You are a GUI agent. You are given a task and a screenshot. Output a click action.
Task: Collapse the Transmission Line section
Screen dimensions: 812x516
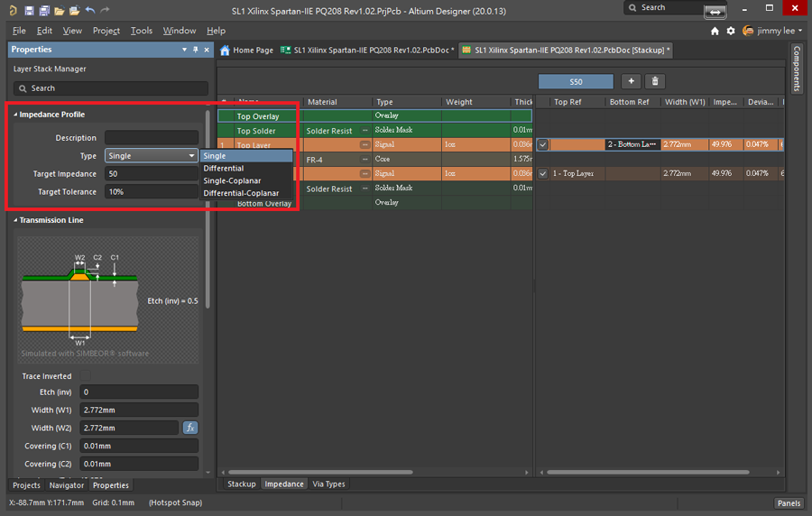16,220
